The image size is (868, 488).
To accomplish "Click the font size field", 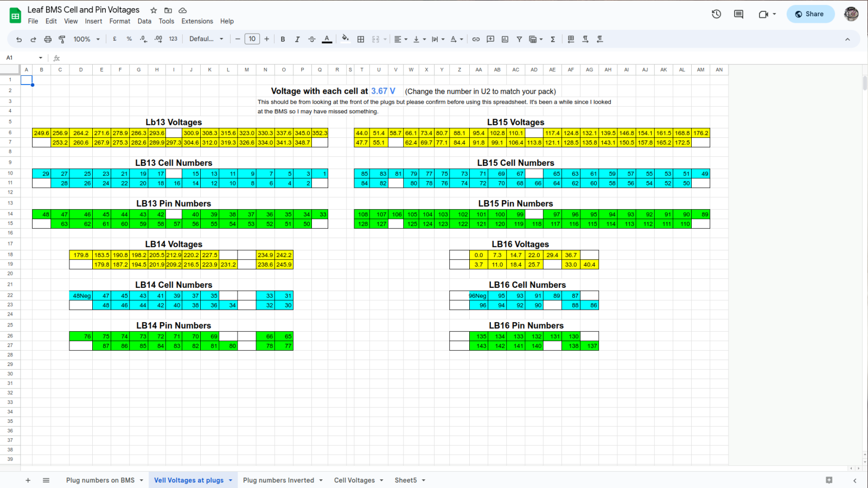I will [252, 39].
